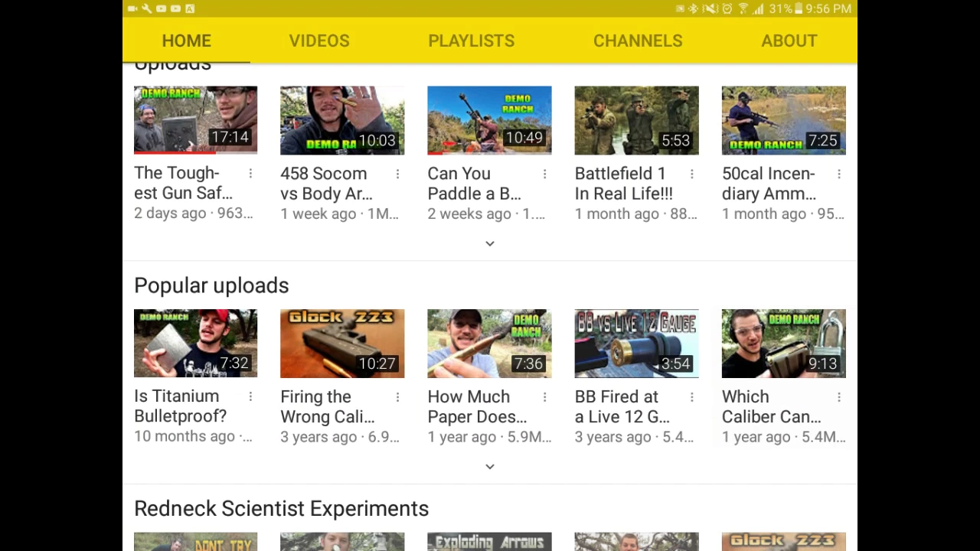Play the 7:25 50cal thumbnail

point(783,120)
